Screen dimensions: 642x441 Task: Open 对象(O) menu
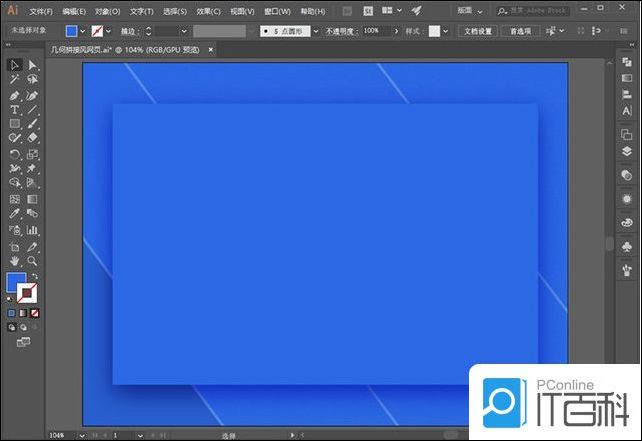point(108,11)
